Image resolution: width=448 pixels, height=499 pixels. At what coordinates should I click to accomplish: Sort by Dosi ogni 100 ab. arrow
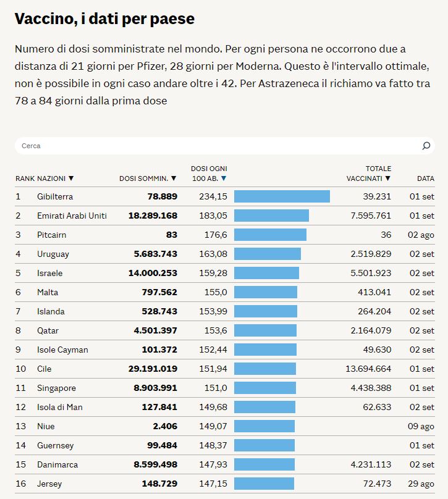pos(224,178)
